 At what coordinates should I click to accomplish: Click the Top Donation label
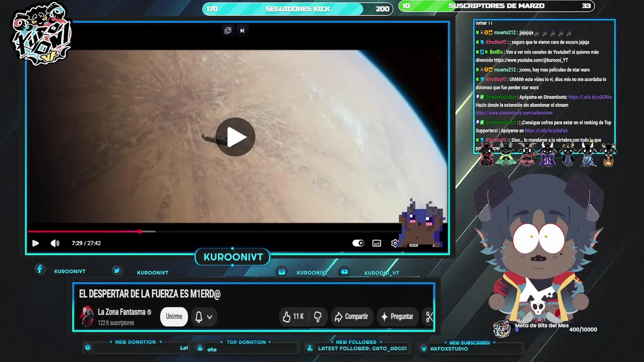click(x=246, y=342)
